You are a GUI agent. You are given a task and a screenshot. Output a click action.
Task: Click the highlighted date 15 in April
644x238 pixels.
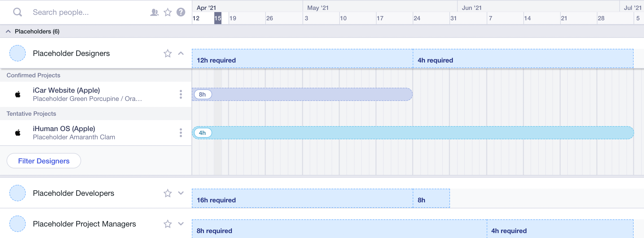(218, 18)
